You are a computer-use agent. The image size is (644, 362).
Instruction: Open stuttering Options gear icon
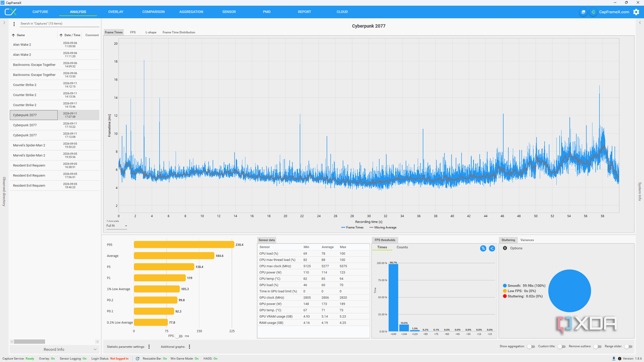click(505, 248)
